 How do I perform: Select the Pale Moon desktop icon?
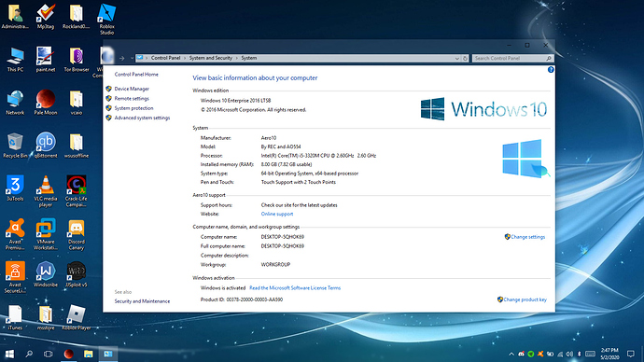(46, 103)
